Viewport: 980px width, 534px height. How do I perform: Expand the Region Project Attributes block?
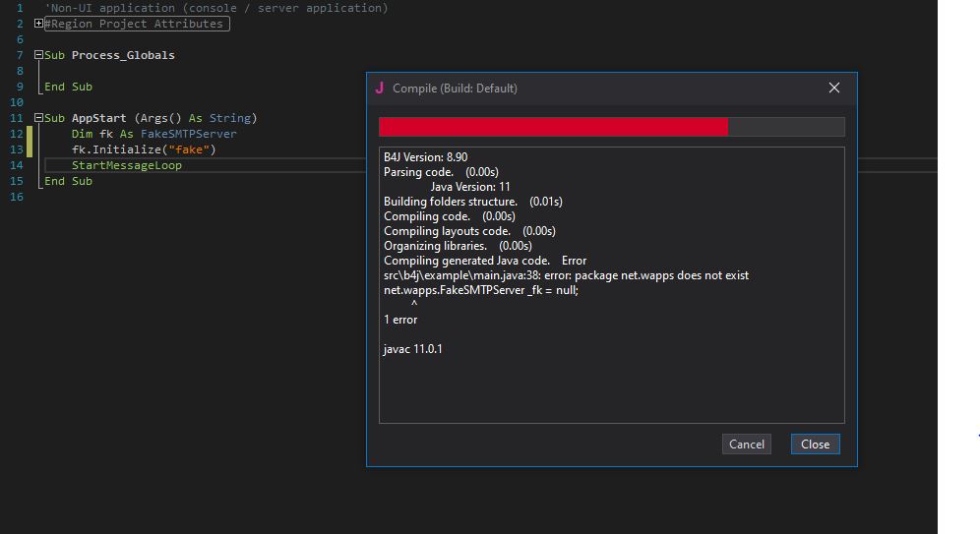tap(38, 24)
